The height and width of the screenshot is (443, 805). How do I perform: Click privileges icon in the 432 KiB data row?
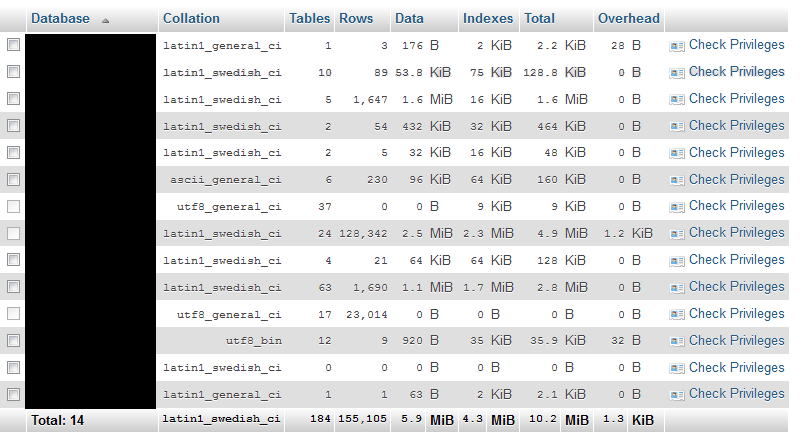[677, 126]
